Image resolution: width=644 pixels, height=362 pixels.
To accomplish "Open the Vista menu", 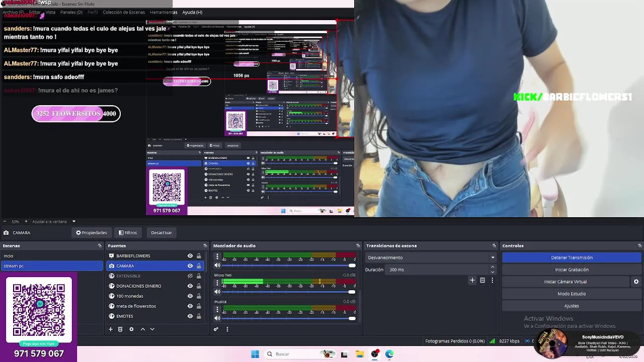I will click(x=50, y=12).
